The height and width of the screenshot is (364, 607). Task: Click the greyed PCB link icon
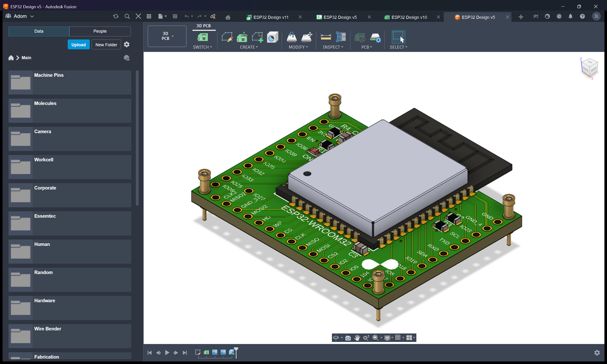(x=360, y=38)
